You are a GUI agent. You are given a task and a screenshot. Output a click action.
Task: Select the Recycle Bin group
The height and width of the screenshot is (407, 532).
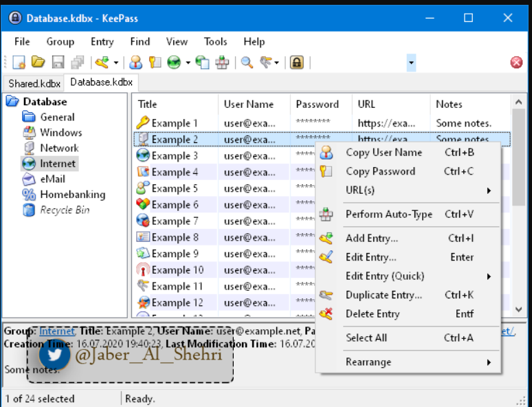pos(65,210)
